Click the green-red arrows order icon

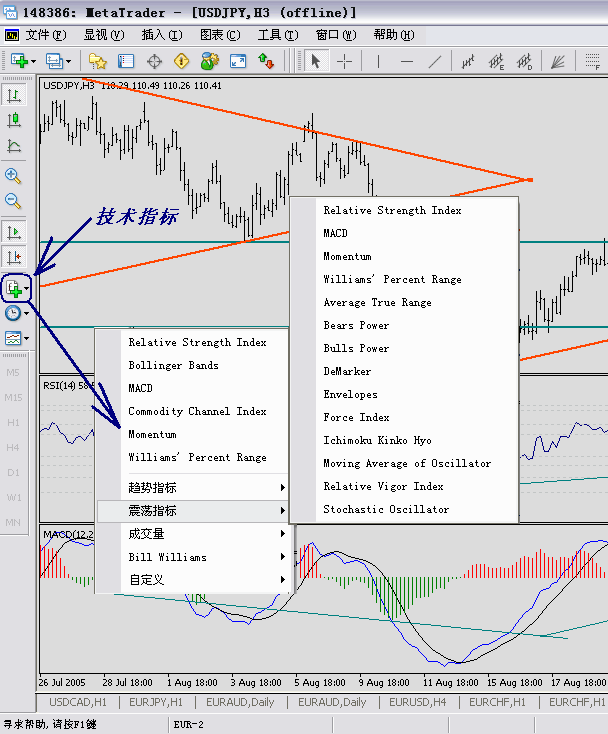tap(266, 61)
